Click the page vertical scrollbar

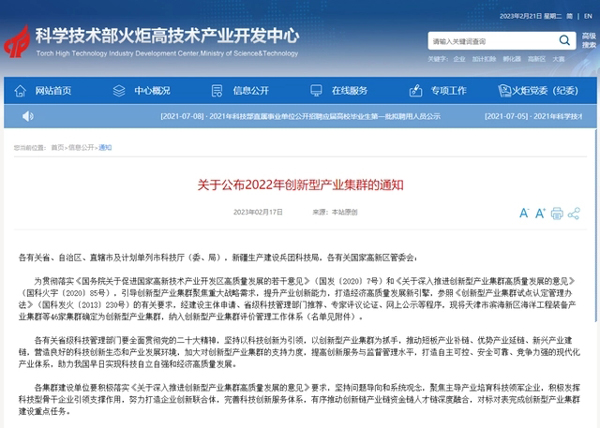[596, 226]
